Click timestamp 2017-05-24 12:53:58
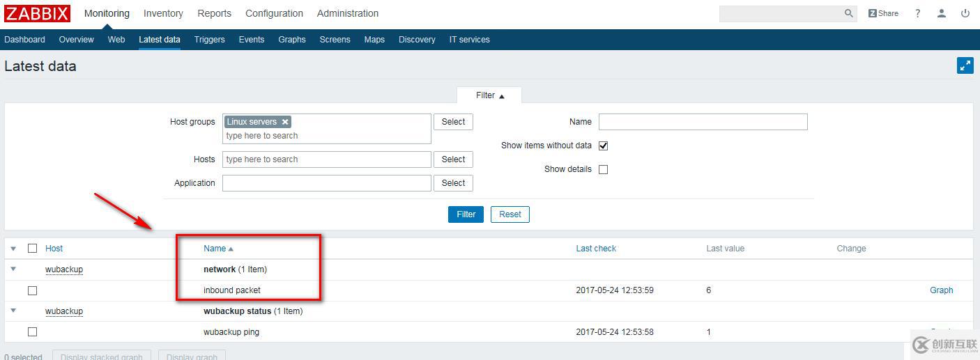 [615, 332]
